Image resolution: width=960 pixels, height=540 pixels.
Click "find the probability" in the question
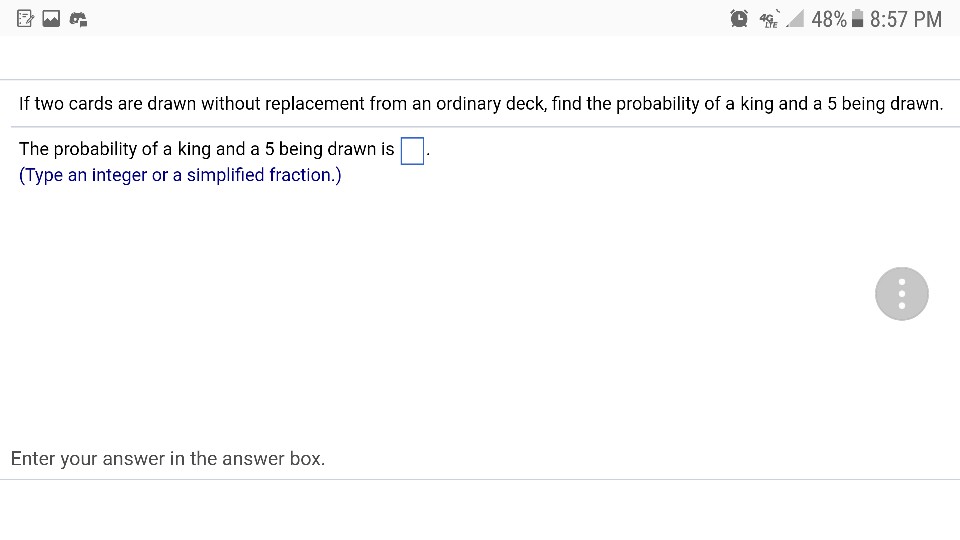pyautogui.click(x=625, y=104)
